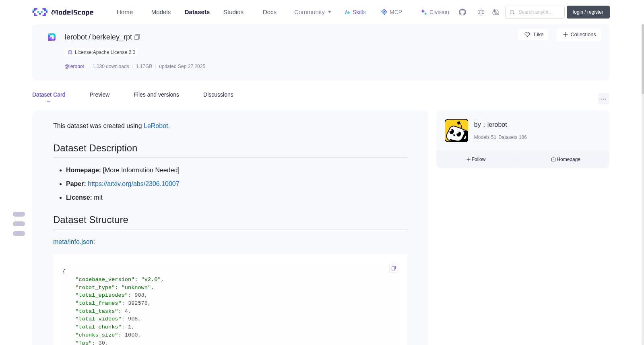Expand the Community dropdown menu
644x345 pixels.
pyautogui.click(x=313, y=12)
